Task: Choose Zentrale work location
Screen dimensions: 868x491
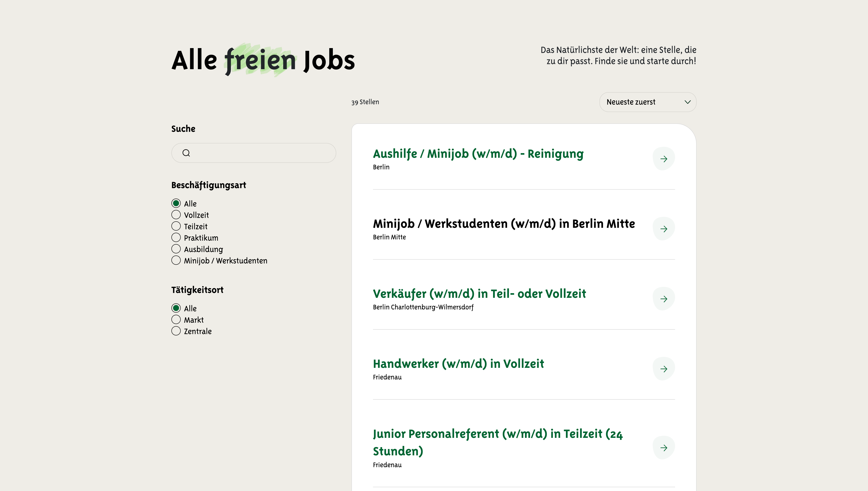Action: click(176, 331)
